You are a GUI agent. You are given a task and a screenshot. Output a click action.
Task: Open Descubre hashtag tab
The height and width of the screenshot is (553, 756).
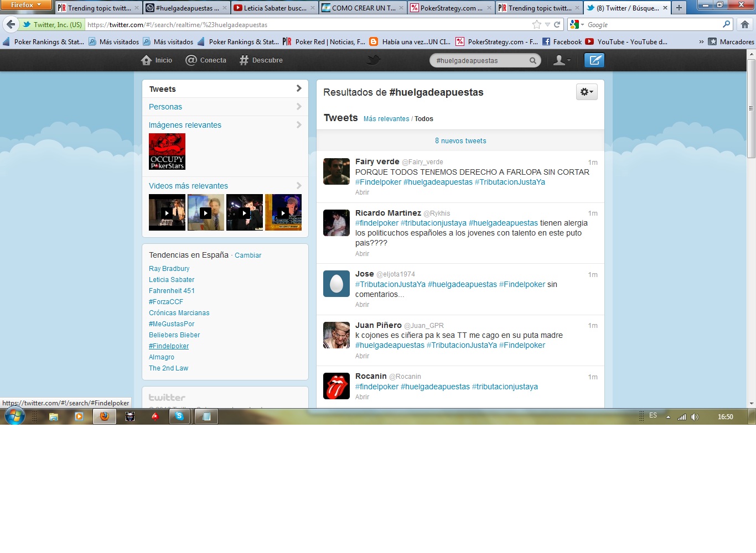(x=261, y=60)
